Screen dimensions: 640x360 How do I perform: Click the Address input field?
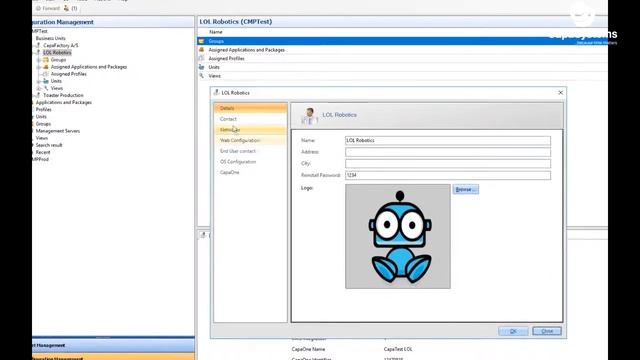448,152
